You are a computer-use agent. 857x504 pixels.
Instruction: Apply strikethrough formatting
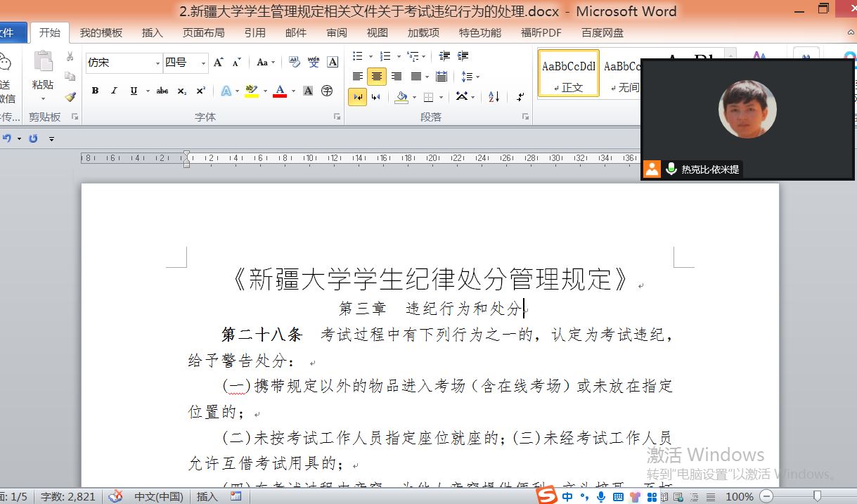pyautogui.click(x=162, y=91)
